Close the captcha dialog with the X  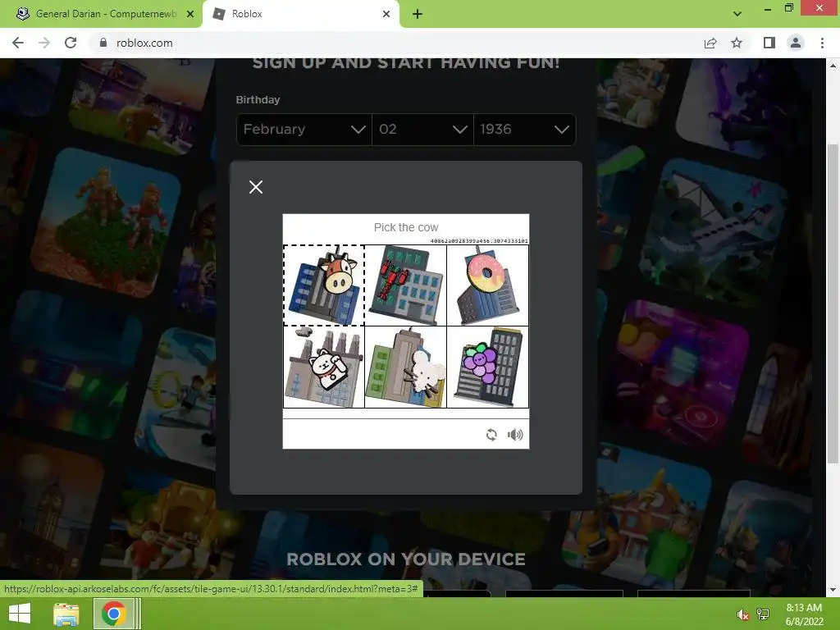pos(256,187)
